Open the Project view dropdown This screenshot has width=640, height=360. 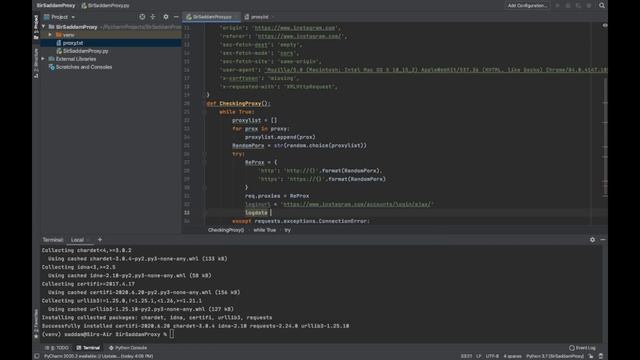click(60, 17)
